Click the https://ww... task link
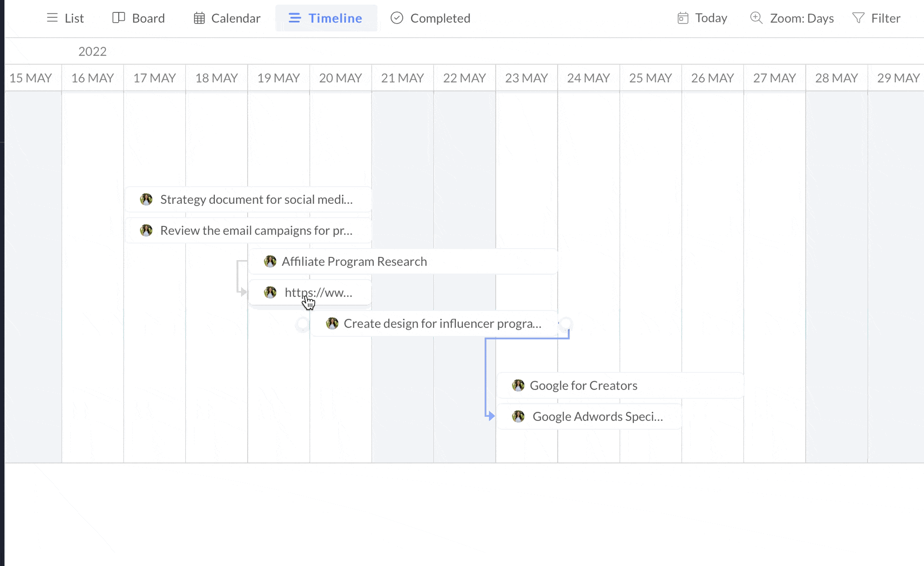 (x=318, y=292)
